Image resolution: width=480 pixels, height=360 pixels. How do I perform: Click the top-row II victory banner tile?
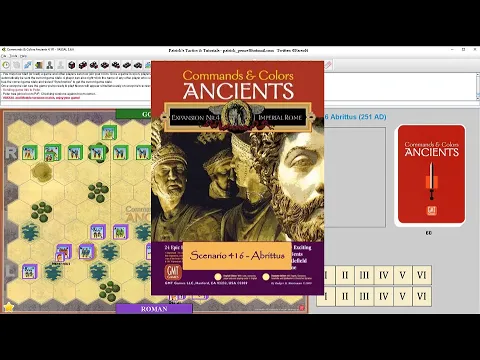(345, 275)
